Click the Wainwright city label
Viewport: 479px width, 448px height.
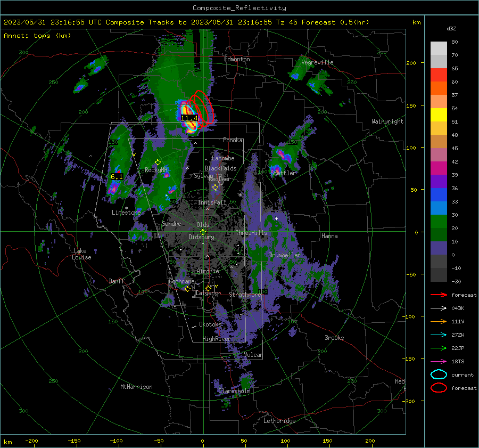point(387,121)
